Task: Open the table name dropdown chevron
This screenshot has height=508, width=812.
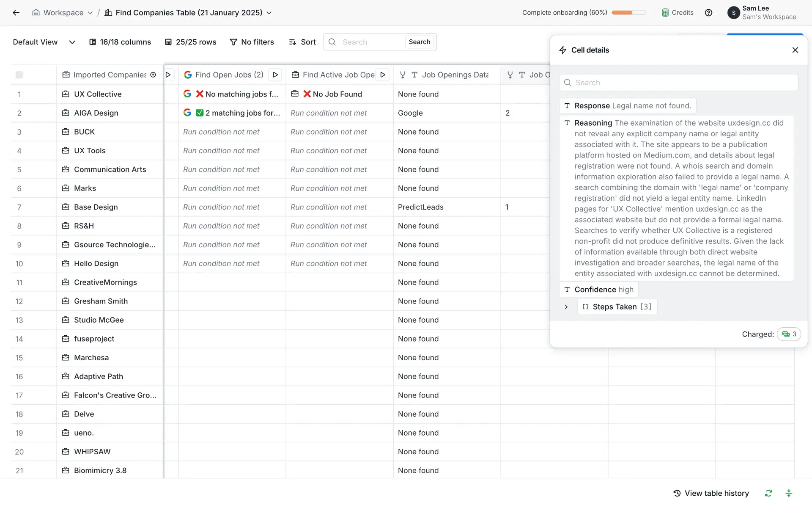Action: [x=269, y=13]
